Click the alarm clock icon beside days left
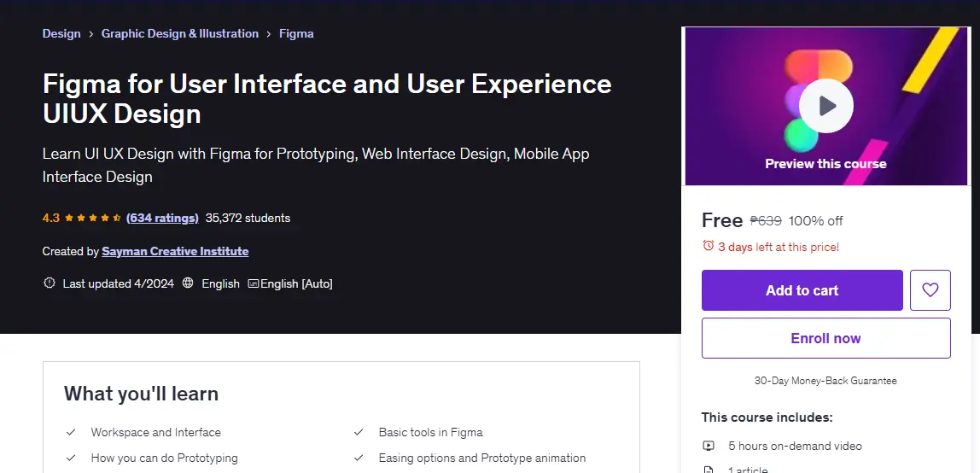 click(x=709, y=246)
